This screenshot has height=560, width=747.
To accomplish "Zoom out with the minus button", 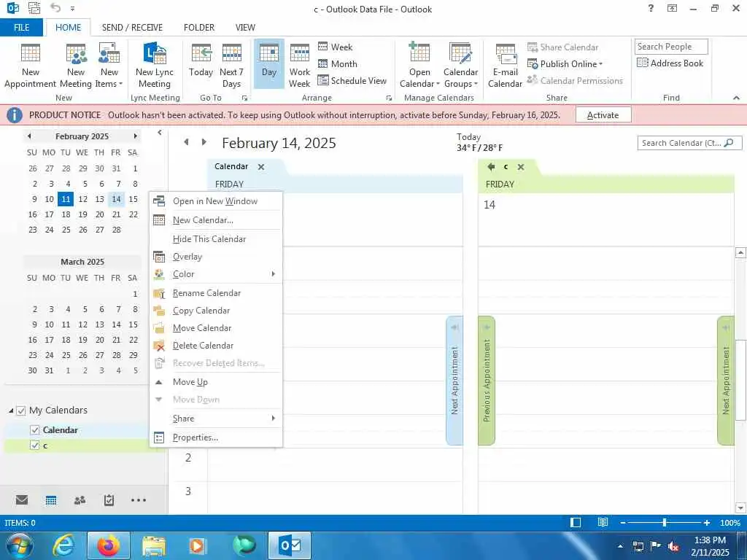I will pyautogui.click(x=623, y=522).
